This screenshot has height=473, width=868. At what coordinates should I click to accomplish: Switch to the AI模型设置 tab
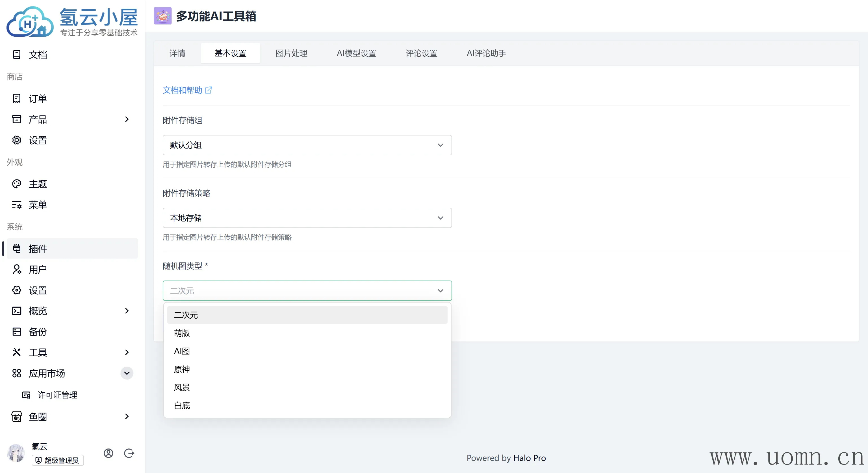pos(356,53)
